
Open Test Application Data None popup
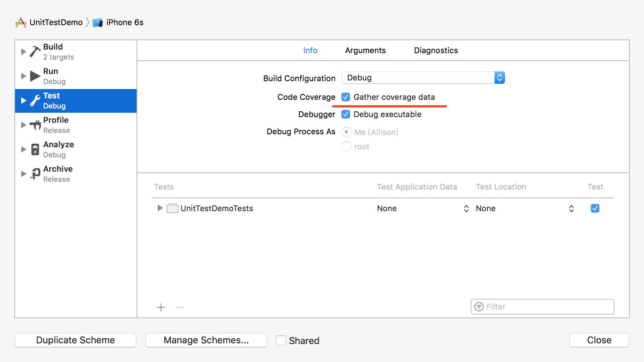click(x=423, y=208)
